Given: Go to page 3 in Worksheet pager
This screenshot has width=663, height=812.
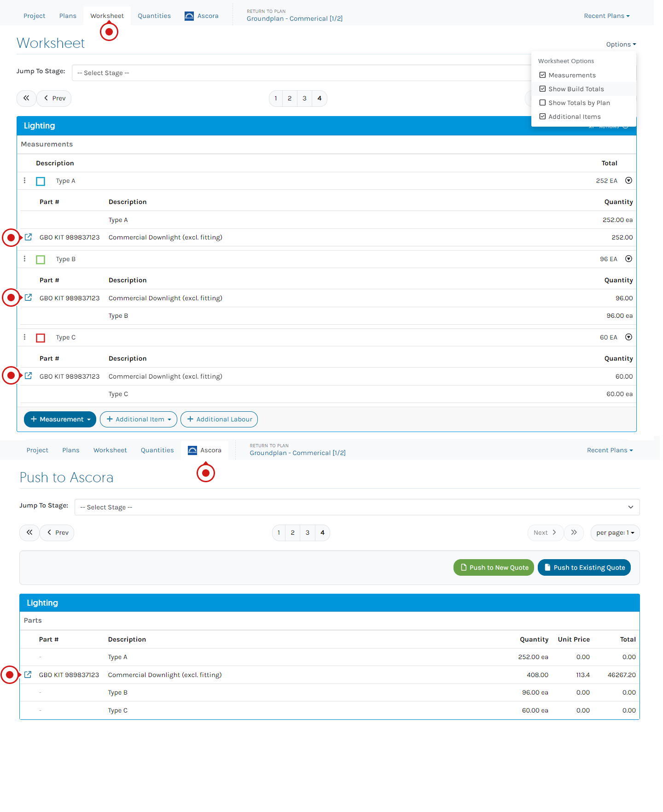Looking at the screenshot, I should [x=304, y=98].
